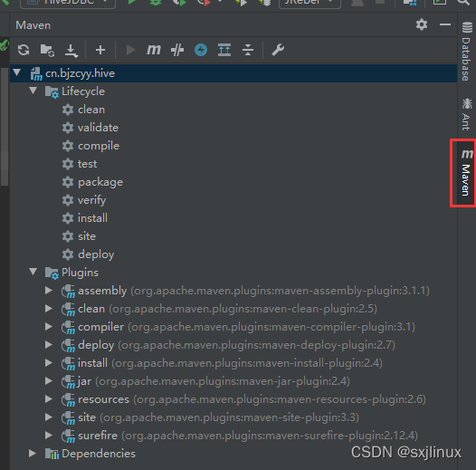The image size is (476, 470).
Task: Collapse the Plugins node arrow
Action: click(33, 272)
